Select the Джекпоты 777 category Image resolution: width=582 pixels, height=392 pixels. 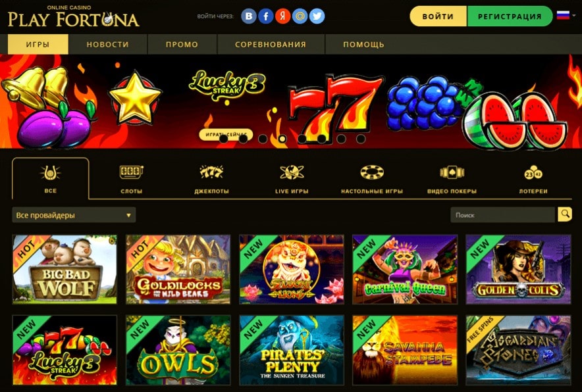click(211, 179)
